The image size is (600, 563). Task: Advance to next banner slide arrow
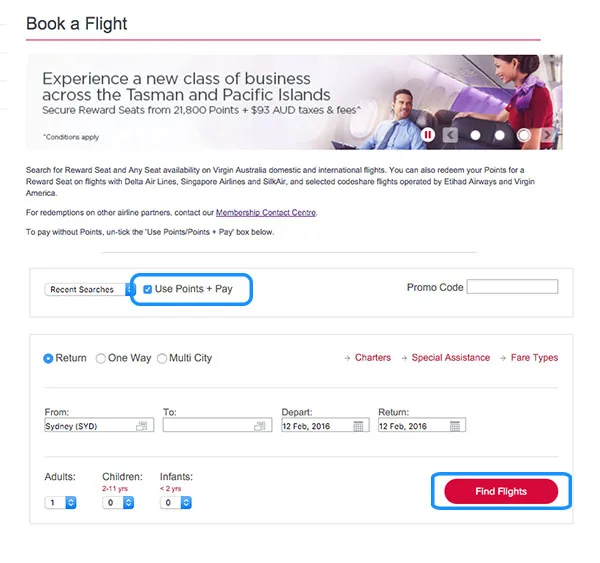coord(548,134)
